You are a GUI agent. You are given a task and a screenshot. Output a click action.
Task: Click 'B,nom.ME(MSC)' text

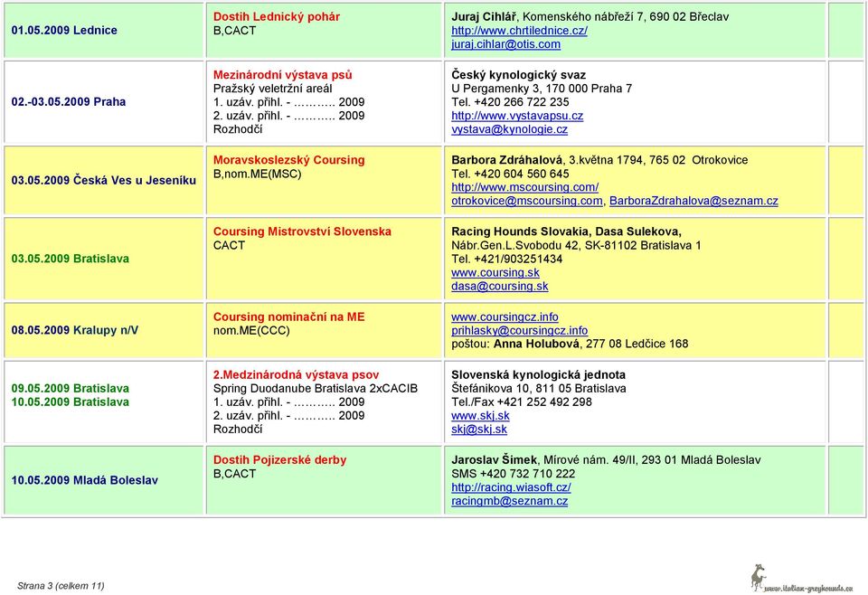258,174
